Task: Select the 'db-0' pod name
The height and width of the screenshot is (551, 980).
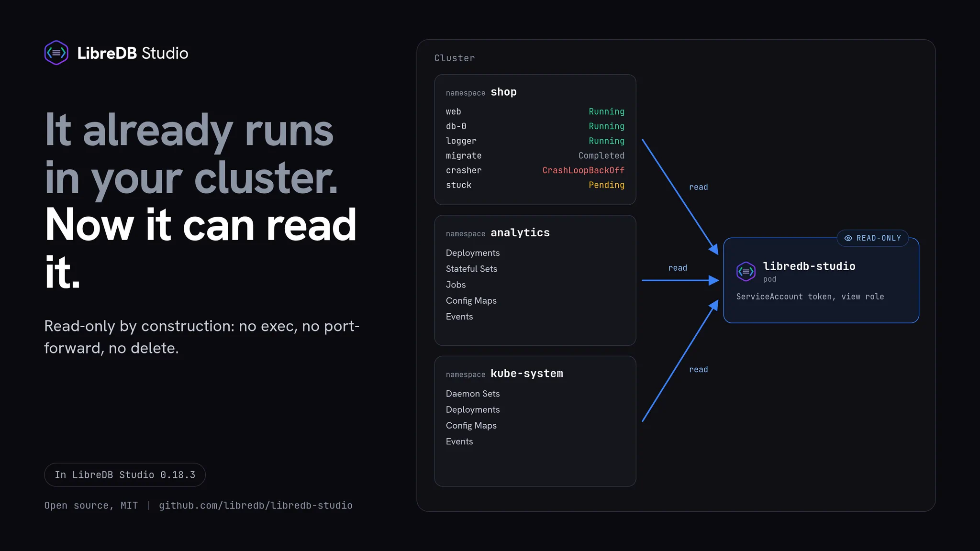Action: click(456, 126)
